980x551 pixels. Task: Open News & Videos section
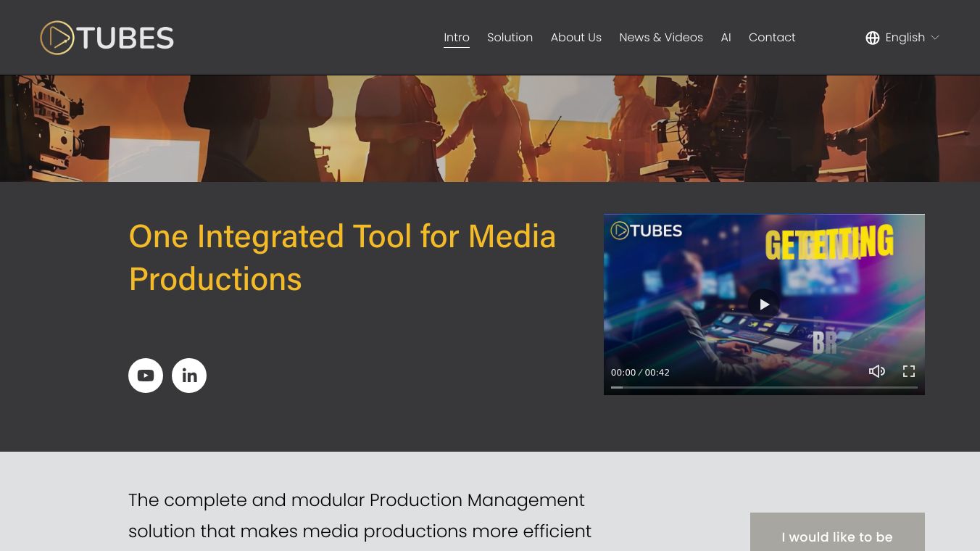click(661, 38)
